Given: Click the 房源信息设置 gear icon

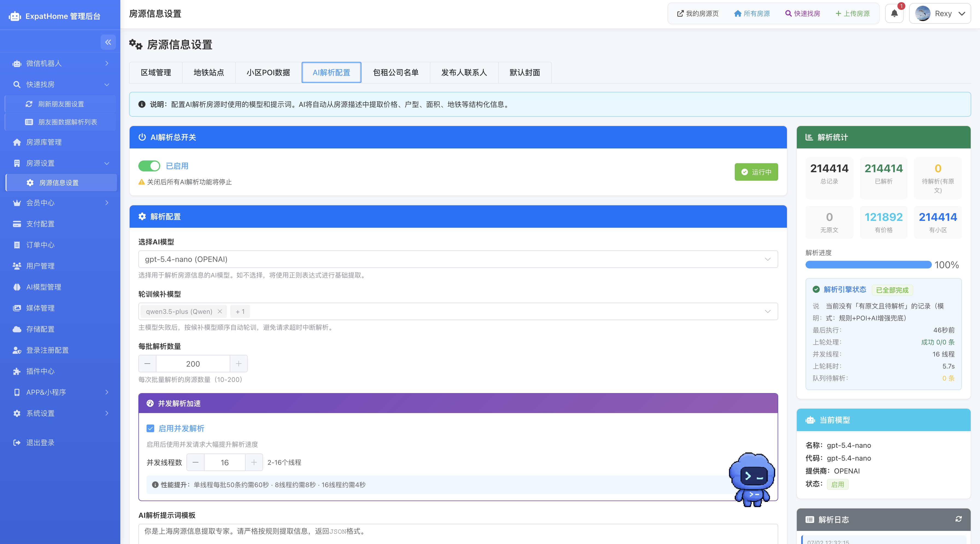Looking at the screenshot, I should point(30,183).
